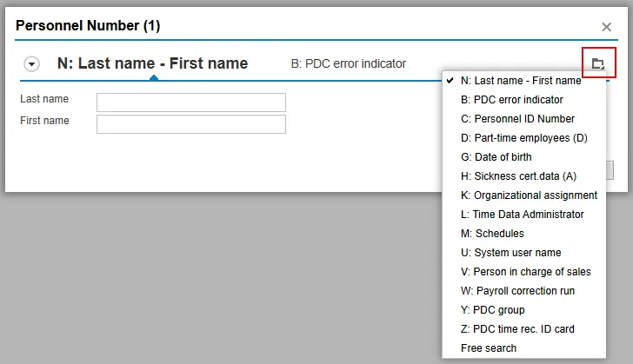Click the Last name input field
The height and width of the screenshot is (364, 633).
point(190,103)
